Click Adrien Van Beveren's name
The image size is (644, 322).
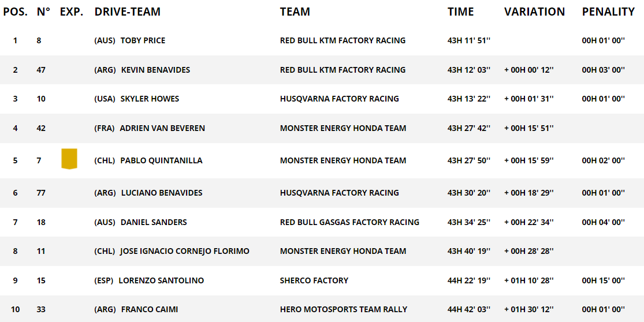pos(162,128)
